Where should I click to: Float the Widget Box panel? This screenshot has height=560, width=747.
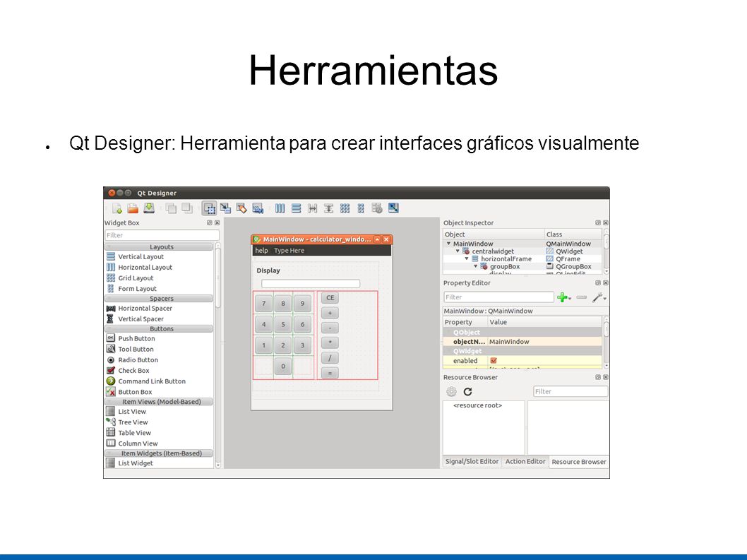210,222
